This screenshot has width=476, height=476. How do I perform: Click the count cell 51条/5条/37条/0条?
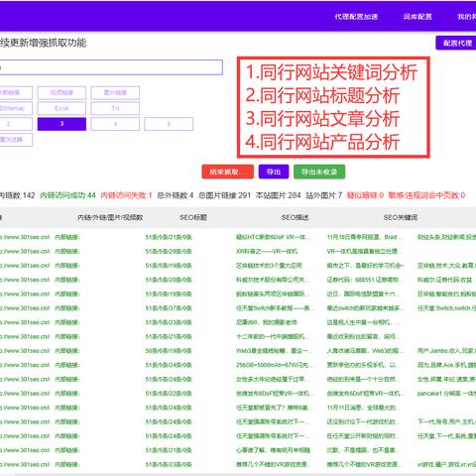pyautogui.click(x=169, y=308)
